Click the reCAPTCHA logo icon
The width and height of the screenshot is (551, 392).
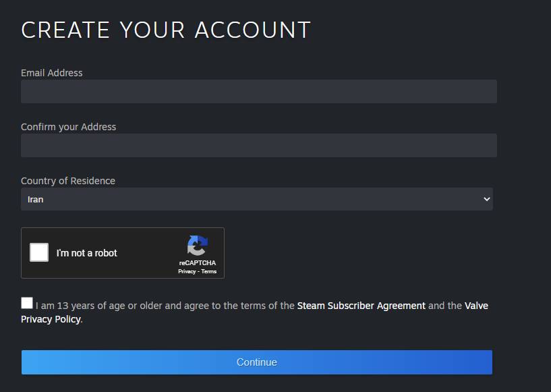pyautogui.click(x=198, y=246)
